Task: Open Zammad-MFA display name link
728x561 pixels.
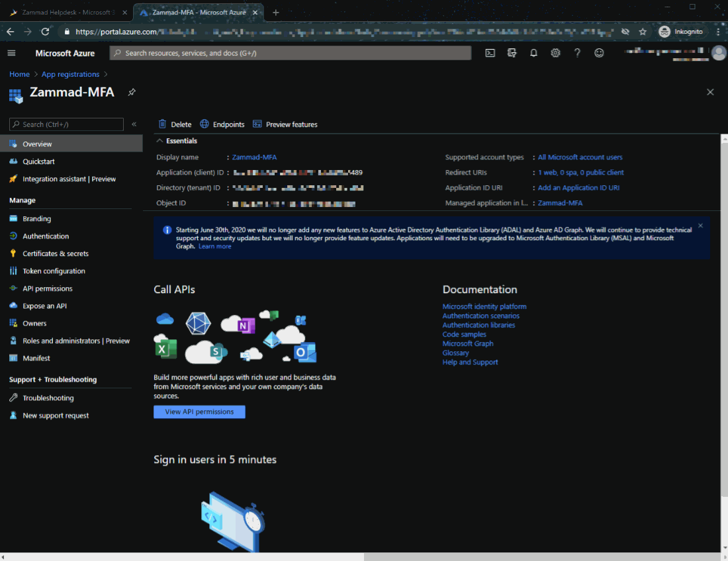Action: click(254, 157)
